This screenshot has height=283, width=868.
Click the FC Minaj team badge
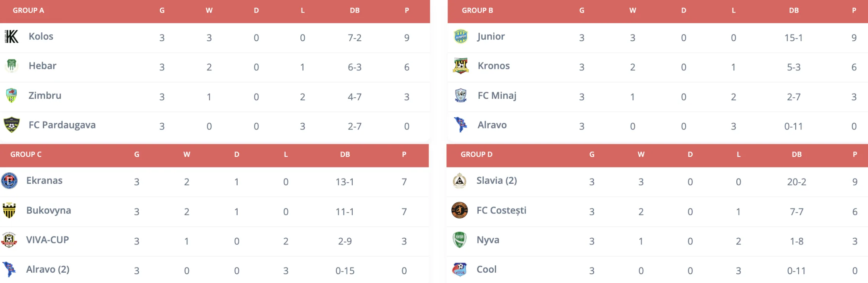461,95
